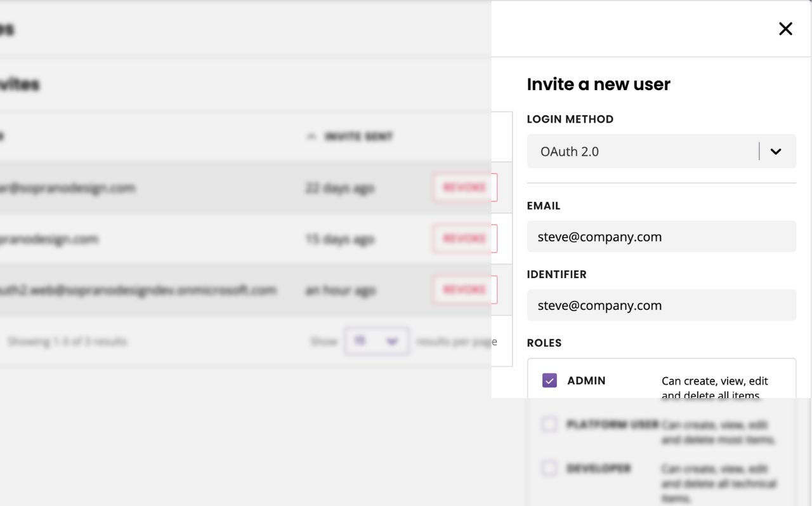Click the sopranodesigndev.onmicrosoft.com email in the table
This screenshot has width=812, height=506.
pyautogui.click(x=140, y=290)
